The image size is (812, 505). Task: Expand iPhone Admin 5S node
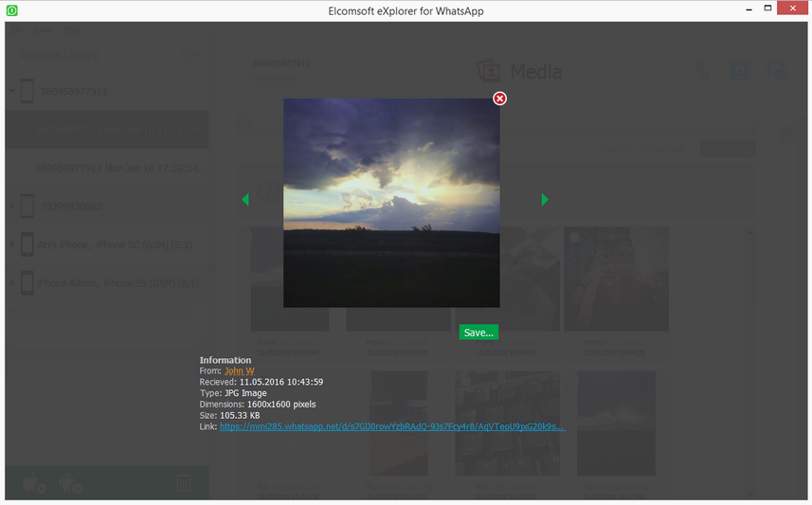point(12,282)
